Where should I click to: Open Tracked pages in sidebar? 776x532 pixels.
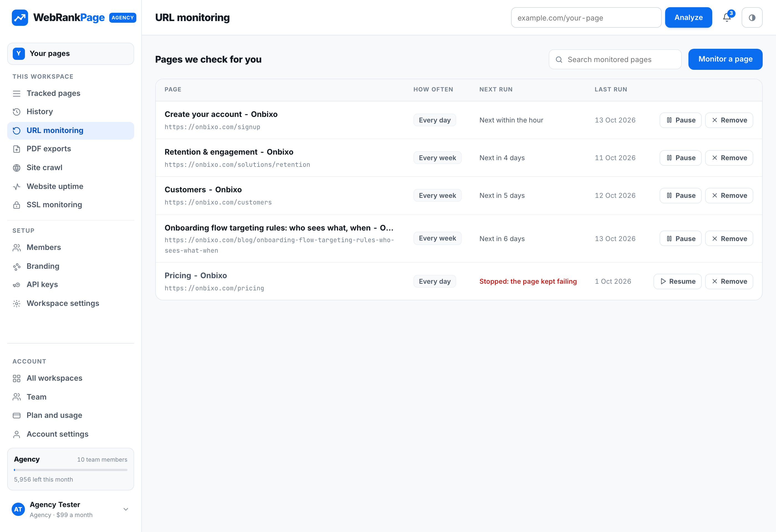pos(70,93)
